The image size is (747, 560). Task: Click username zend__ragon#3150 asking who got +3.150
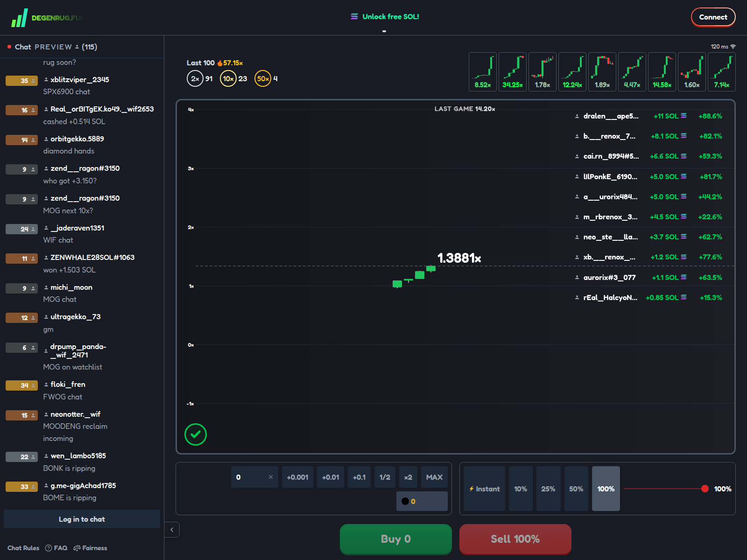pyautogui.click(x=85, y=168)
